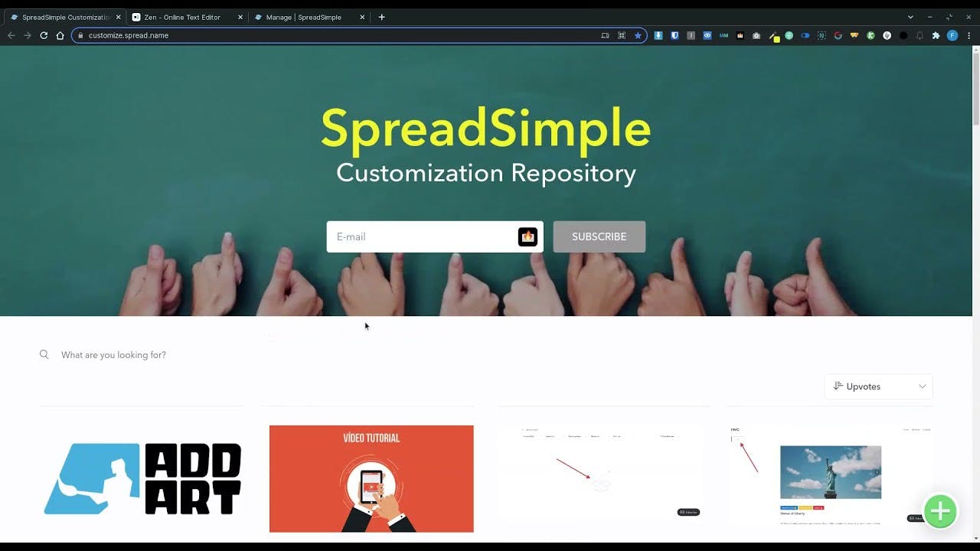Open the blue toggle-shaped extension icon
980x551 pixels.
coord(805,35)
